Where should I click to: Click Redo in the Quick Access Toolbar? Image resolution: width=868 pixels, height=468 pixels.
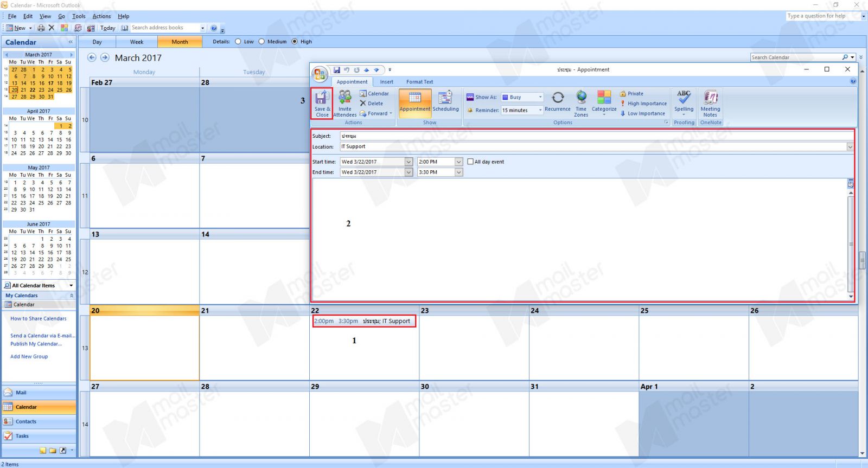point(356,70)
